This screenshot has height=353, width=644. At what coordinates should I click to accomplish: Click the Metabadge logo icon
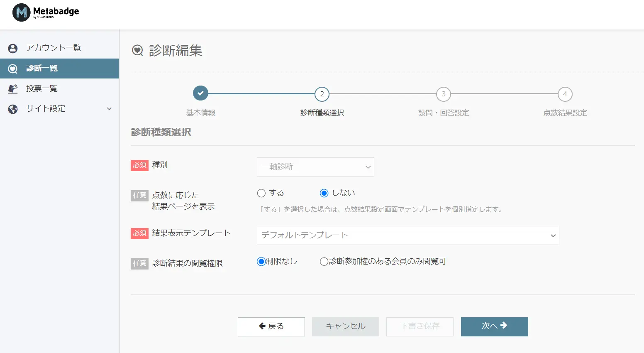(x=21, y=12)
